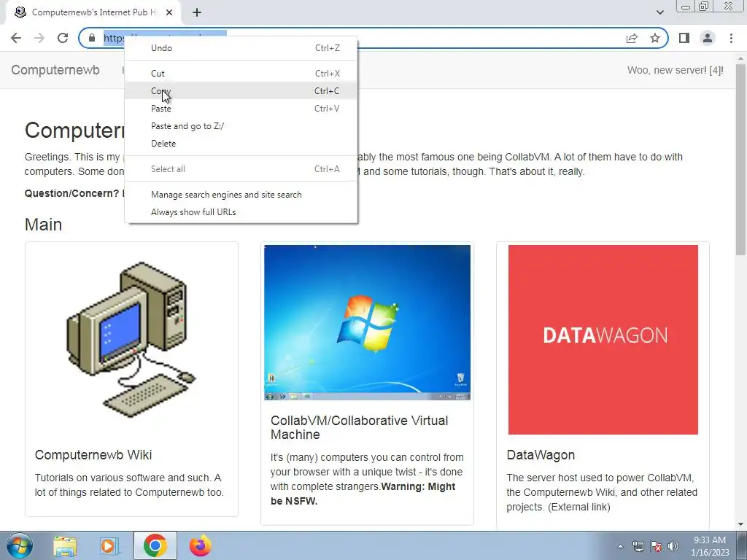Click the forward navigation arrow

[x=39, y=38]
